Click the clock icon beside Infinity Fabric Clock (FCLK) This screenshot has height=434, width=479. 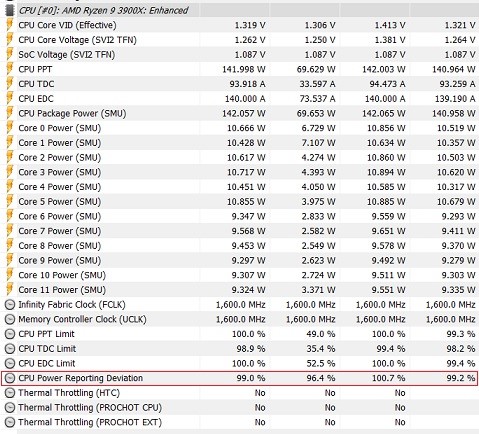click(x=10, y=305)
